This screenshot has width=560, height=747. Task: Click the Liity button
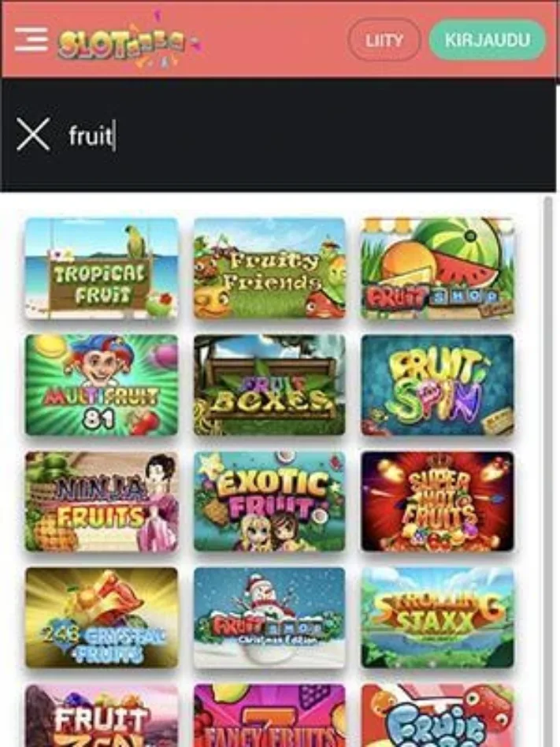point(384,40)
